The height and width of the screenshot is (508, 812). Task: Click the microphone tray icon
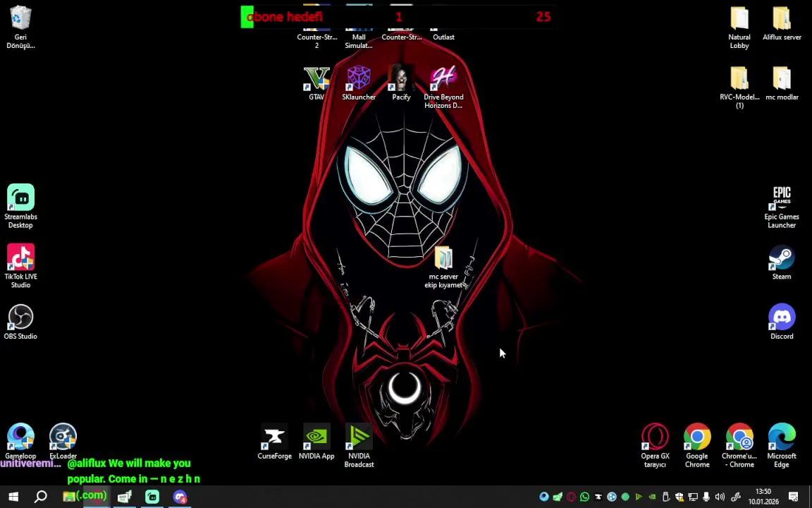706,497
